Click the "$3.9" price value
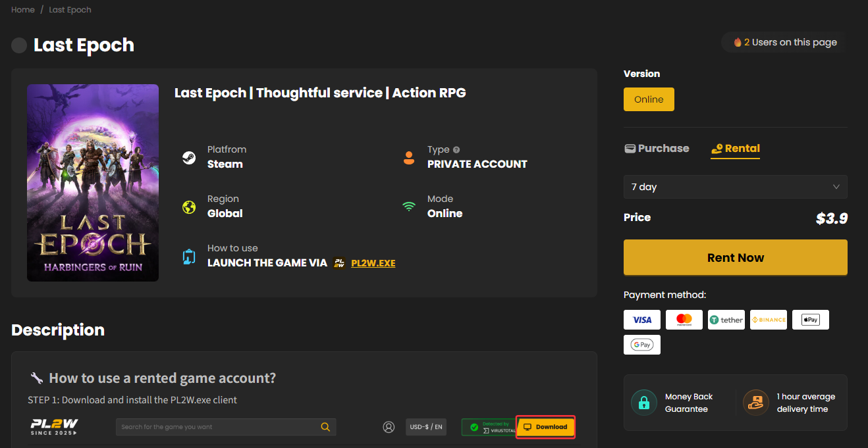Viewport: 868px width, 448px height. pyautogui.click(x=832, y=218)
